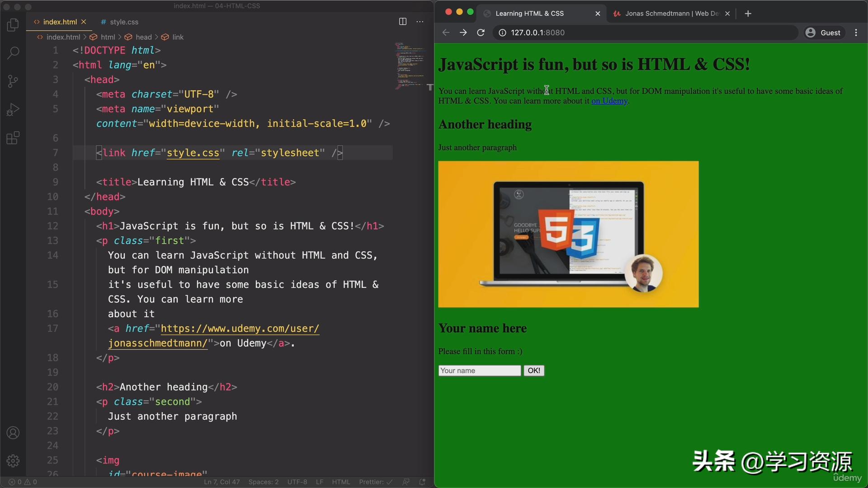Expand the html breadcrumb item
Viewport: 868px width, 488px height.
107,37
